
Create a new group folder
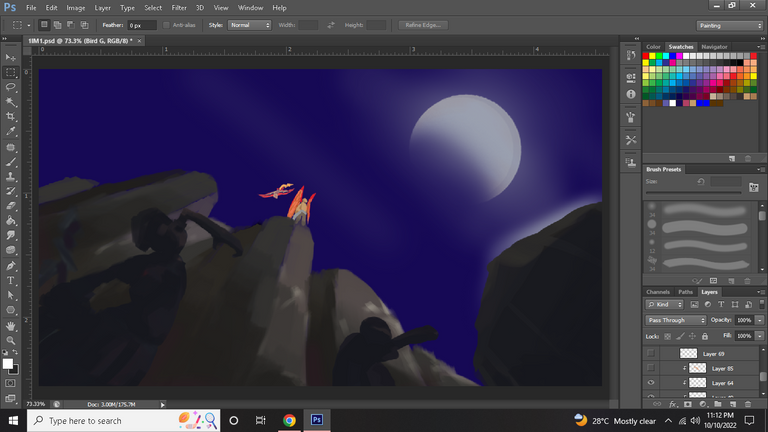pyautogui.click(x=718, y=404)
